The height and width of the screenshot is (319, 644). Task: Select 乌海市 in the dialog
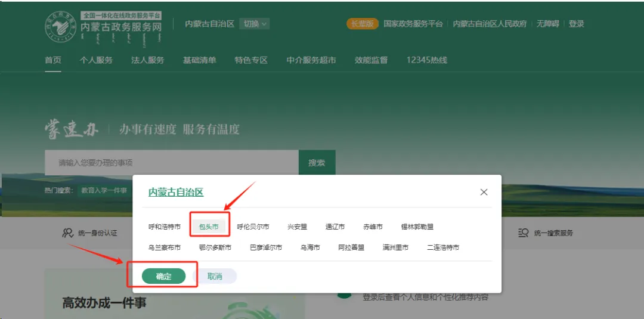pos(310,247)
